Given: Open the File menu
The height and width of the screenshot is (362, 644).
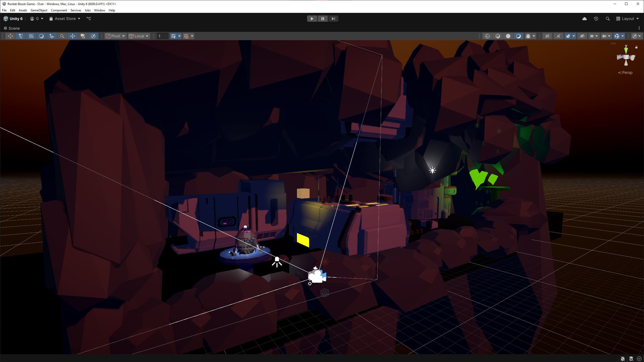Looking at the screenshot, I should pyautogui.click(x=4, y=10).
